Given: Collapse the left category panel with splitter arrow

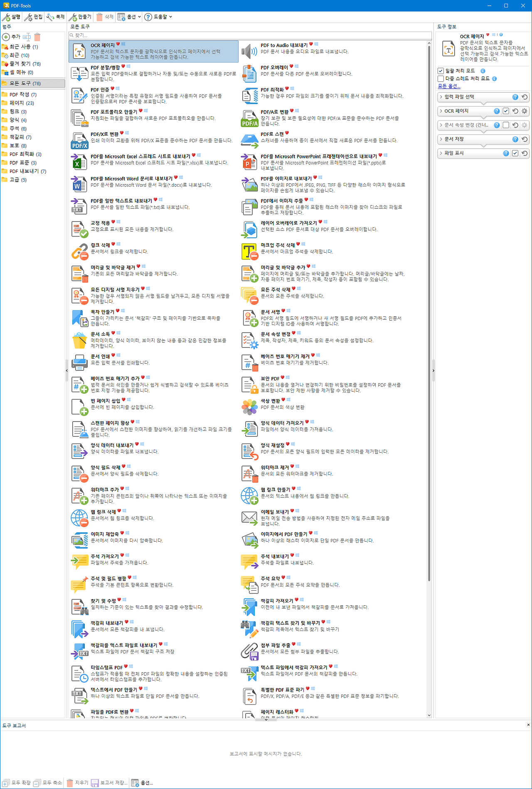Looking at the screenshot, I should 66,370.
